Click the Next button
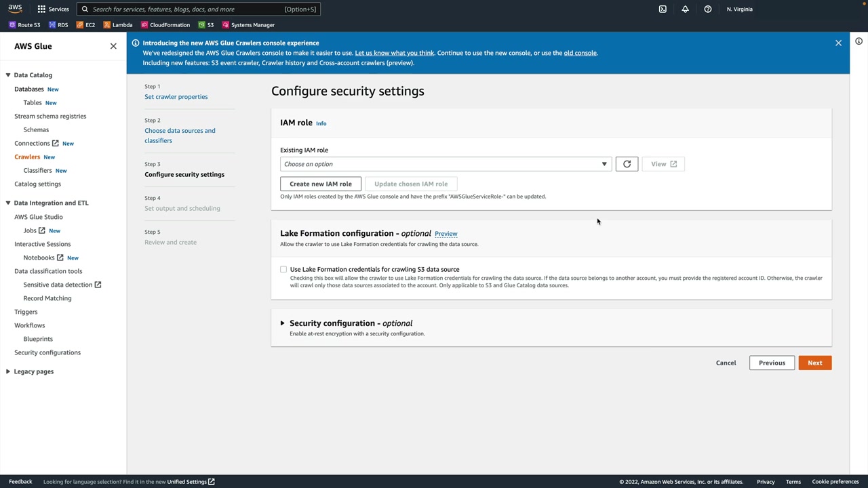 (x=814, y=363)
